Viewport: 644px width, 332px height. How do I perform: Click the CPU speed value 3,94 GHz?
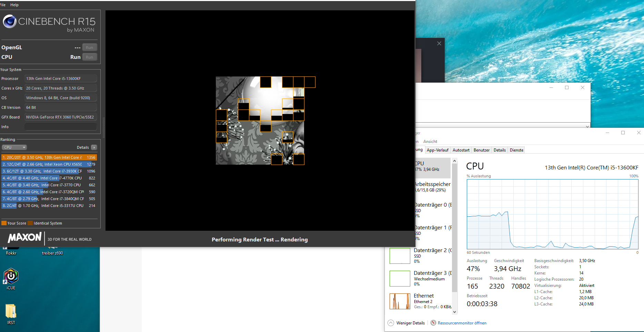click(507, 269)
